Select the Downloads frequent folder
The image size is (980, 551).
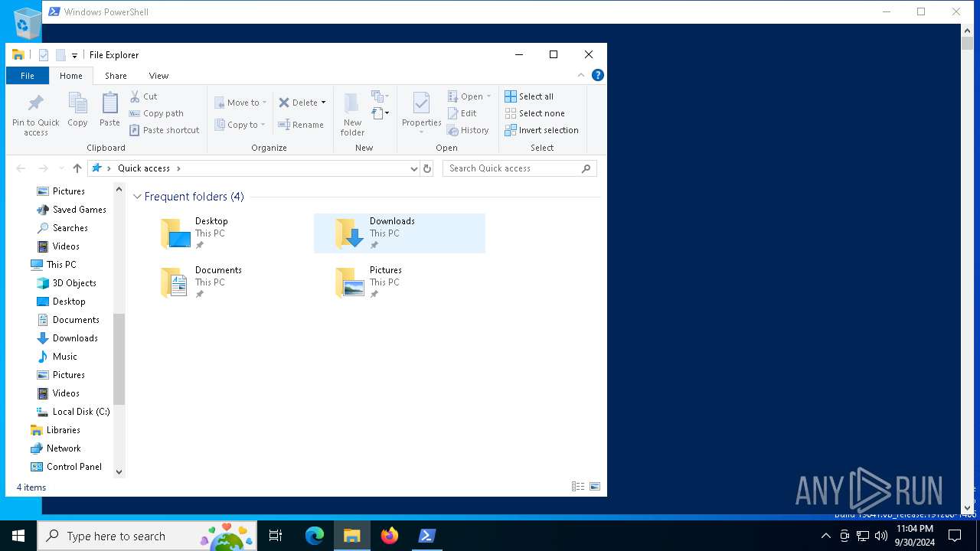tap(400, 233)
